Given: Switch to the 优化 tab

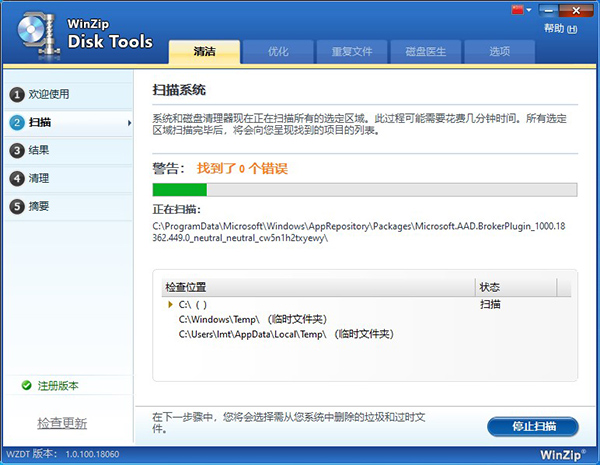Looking at the screenshot, I should pyautogui.click(x=277, y=51).
